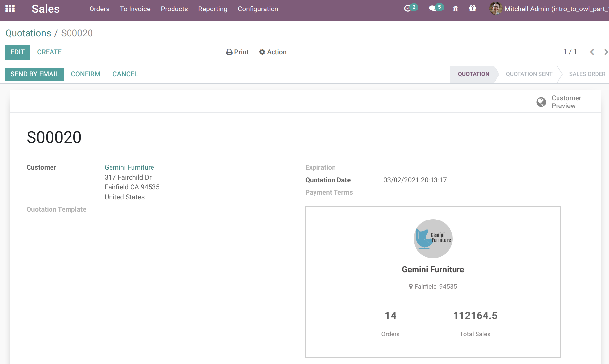Open Customer Preview button
609x364 pixels.
[x=564, y=102]
